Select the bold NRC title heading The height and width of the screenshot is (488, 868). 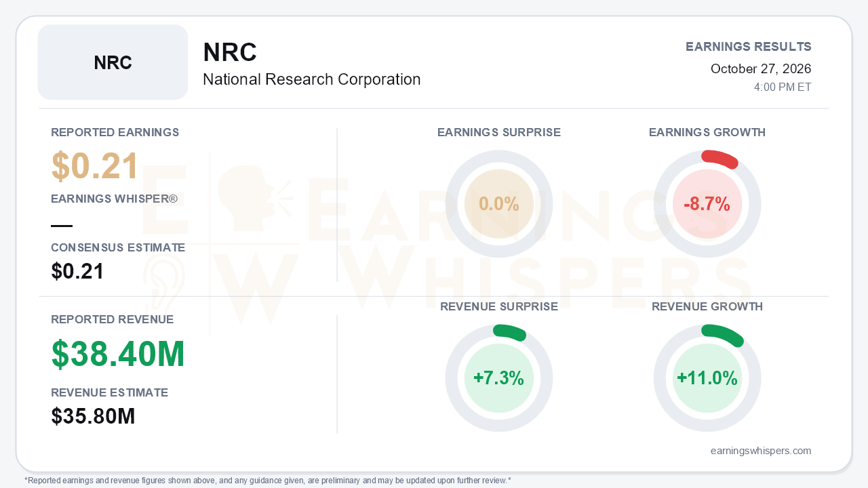(x=230, y=53)
